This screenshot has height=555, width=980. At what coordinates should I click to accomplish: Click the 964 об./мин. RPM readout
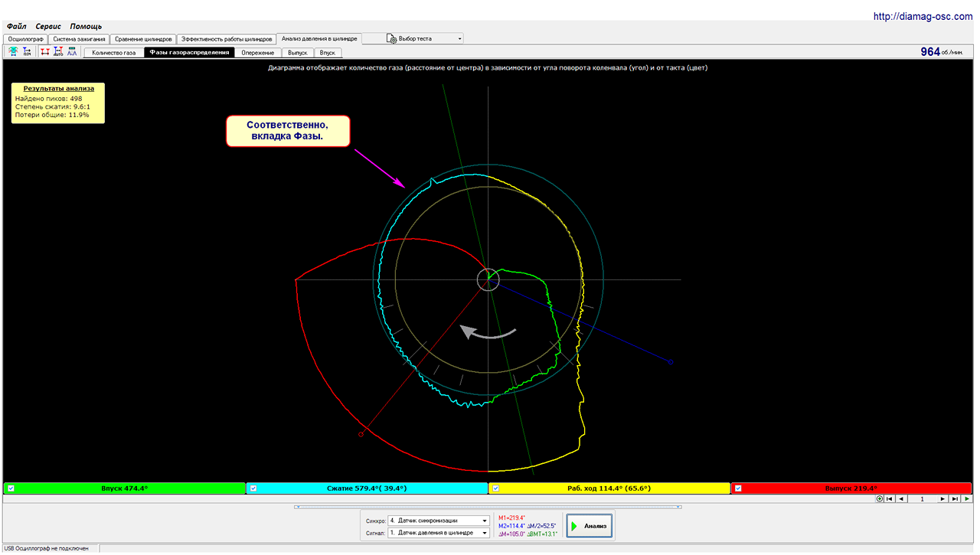(x=941, y=52)
